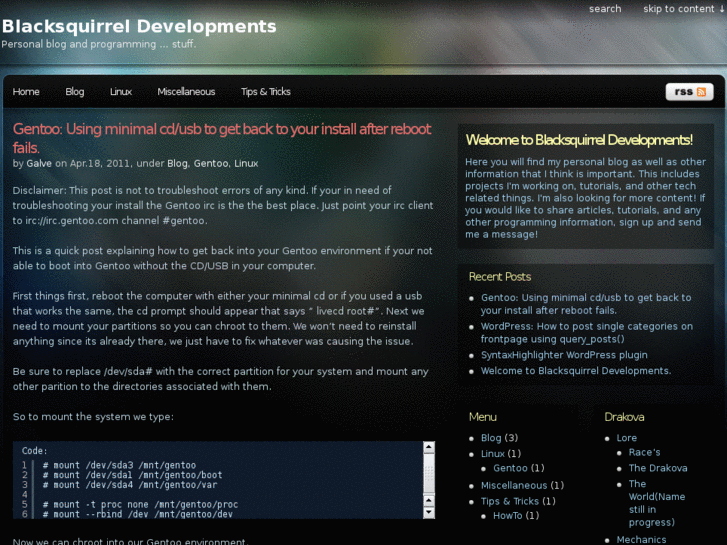Open recent post WordPress query_posts()
Image resolution: width=727 pixels, height=545 pixels.
pos(587,333)
